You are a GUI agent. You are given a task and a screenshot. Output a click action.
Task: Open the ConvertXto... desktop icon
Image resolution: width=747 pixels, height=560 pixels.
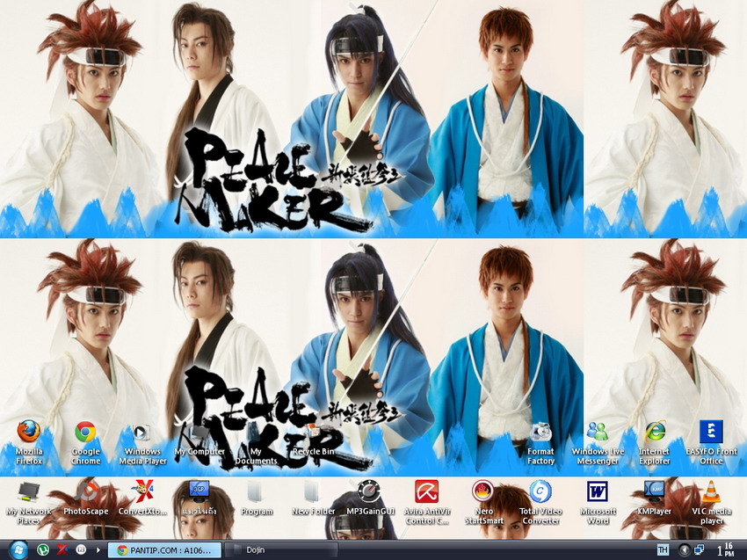142,499
